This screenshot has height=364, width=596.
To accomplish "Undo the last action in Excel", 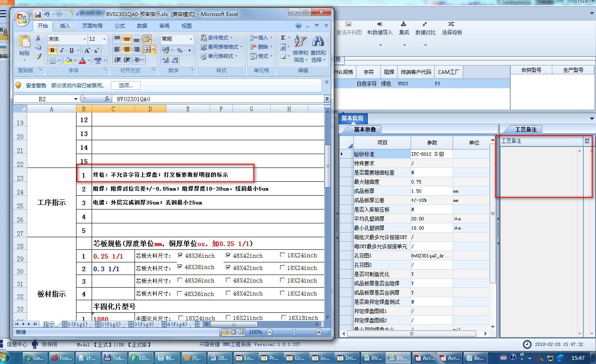I will (x=47, y=15).
